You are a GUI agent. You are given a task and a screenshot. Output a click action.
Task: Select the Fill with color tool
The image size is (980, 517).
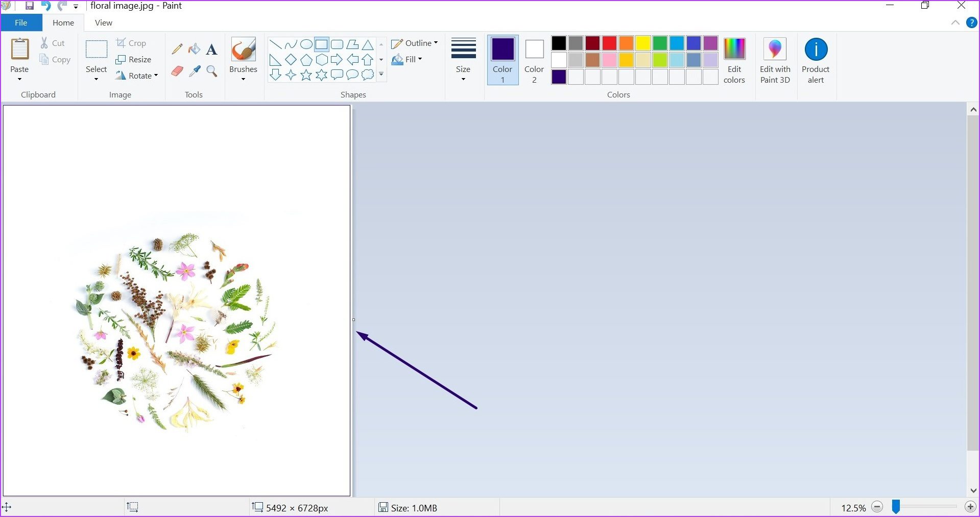195,49
